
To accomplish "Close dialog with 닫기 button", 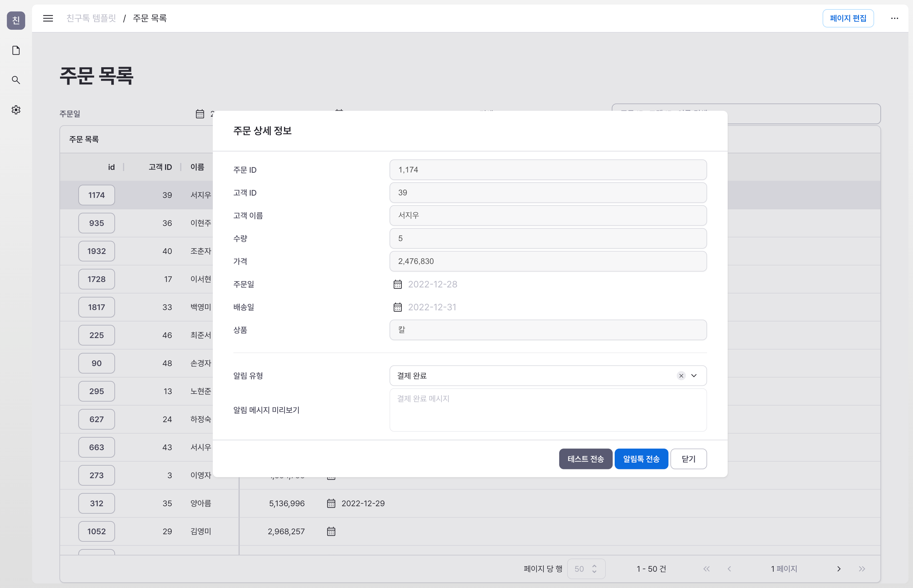I will [x=688, y=459].
